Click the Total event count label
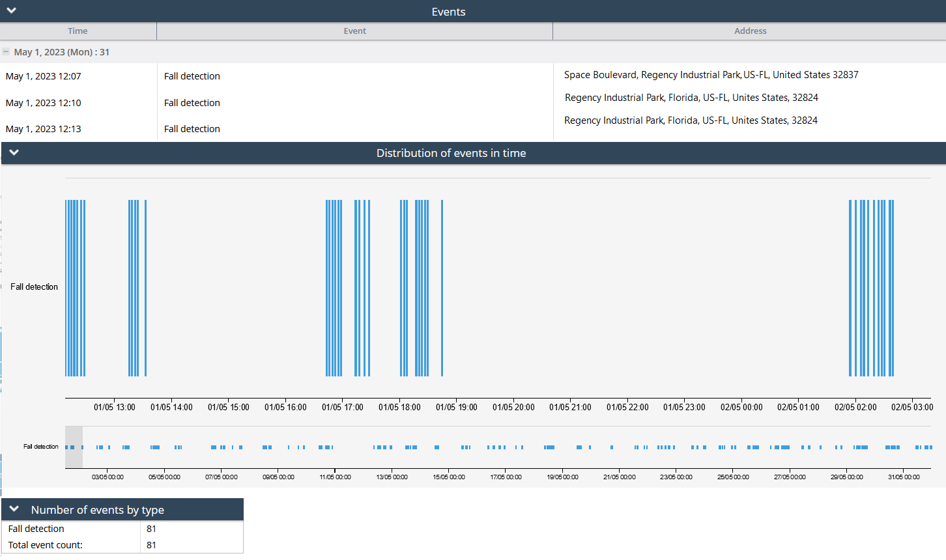 click(46, 545)
